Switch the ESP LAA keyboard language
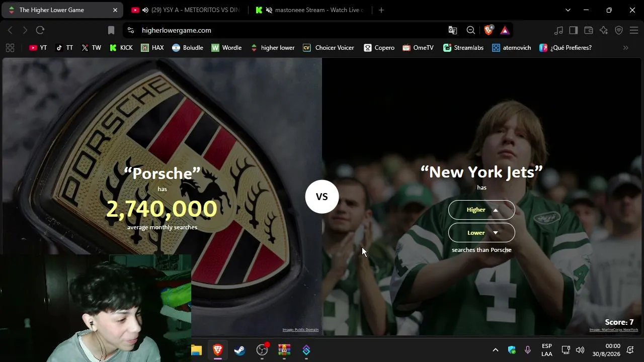Viewport: 644px width, 362px height. (x=547, y=350)
